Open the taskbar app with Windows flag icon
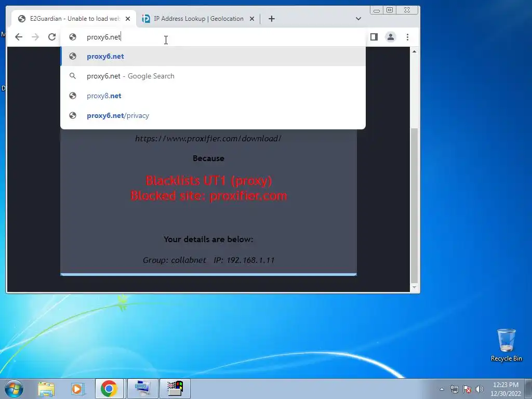 (x=175, y=389)
